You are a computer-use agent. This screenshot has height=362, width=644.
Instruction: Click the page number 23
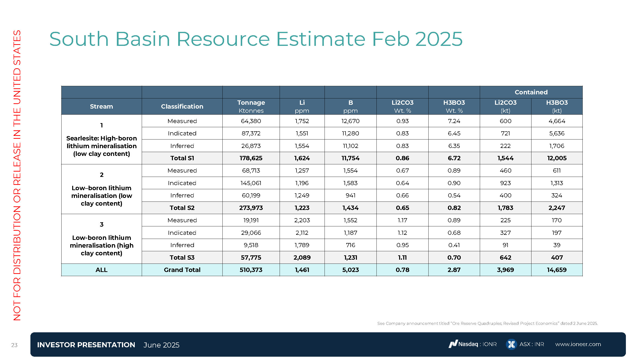coord(14,345)
